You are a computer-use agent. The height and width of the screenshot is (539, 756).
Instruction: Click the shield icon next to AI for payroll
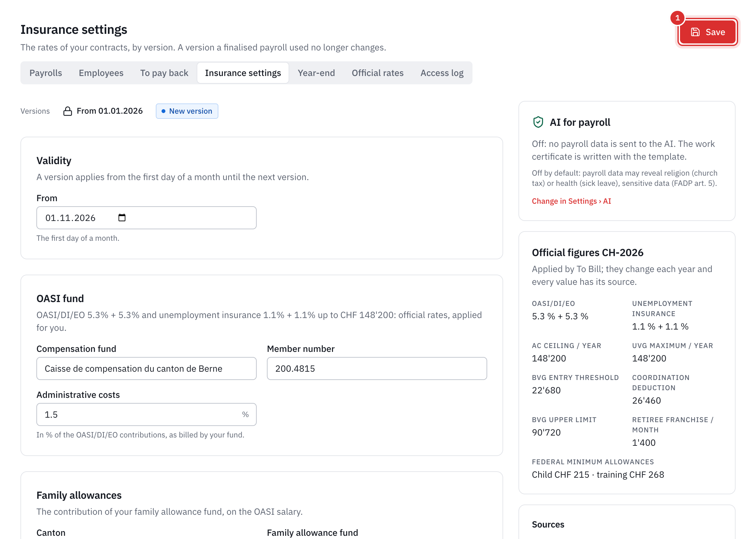pyautogui.click(x=538, y=122)
